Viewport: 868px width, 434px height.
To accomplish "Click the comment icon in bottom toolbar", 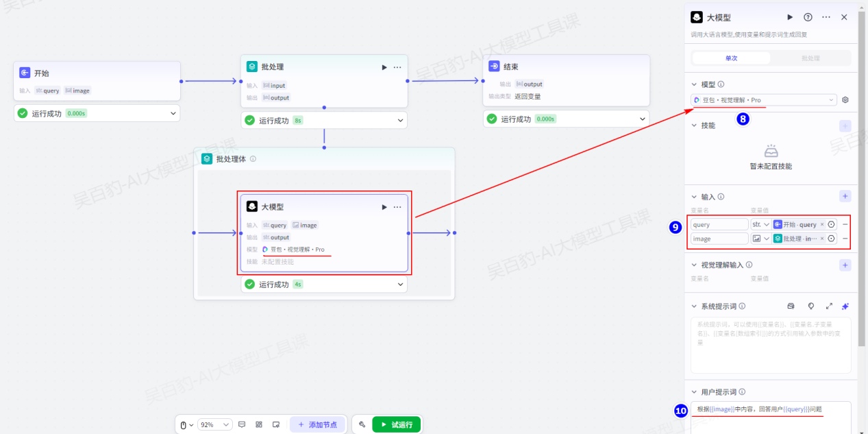I will [242, 424].
